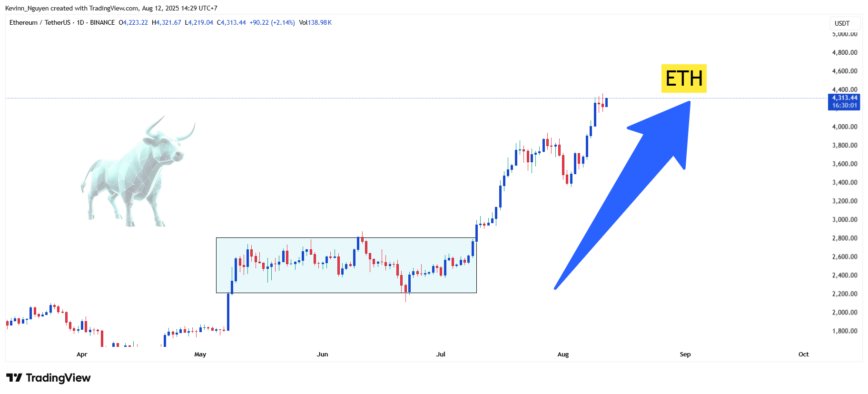Click the current price label 4,313.44 on axis

point(845,98)
